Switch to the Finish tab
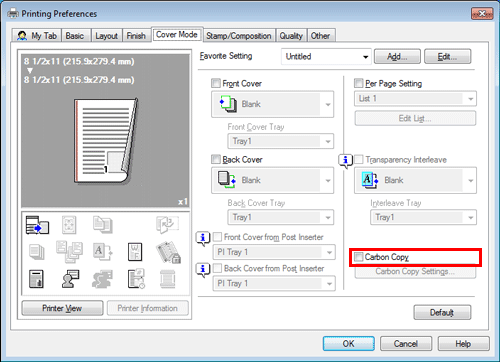Image resolution: width=500 pixels, height=362 pixels. (136, 36)
